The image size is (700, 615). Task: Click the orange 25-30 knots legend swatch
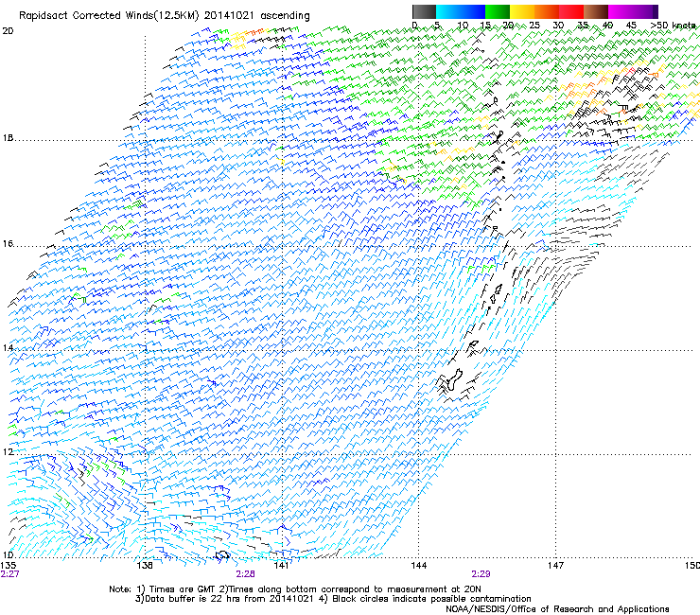[x=547, y=11]
